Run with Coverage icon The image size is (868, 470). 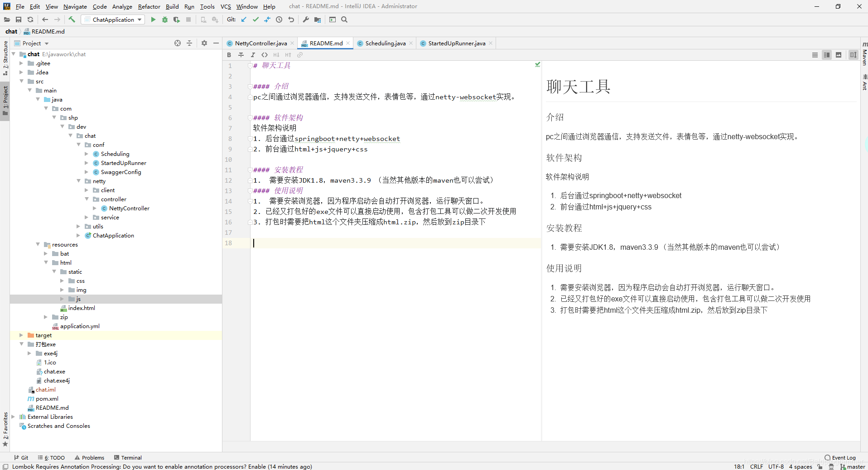(x=177, y=19)
